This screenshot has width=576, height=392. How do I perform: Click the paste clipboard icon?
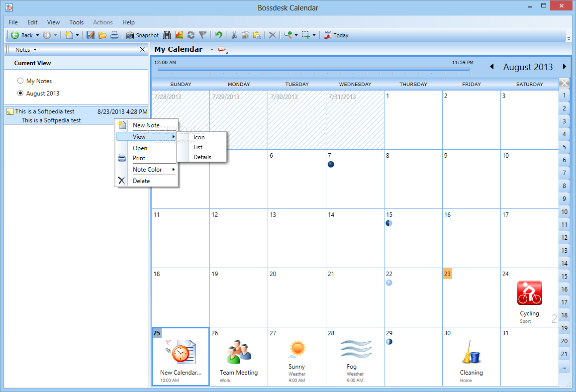(x=257, y=35)
